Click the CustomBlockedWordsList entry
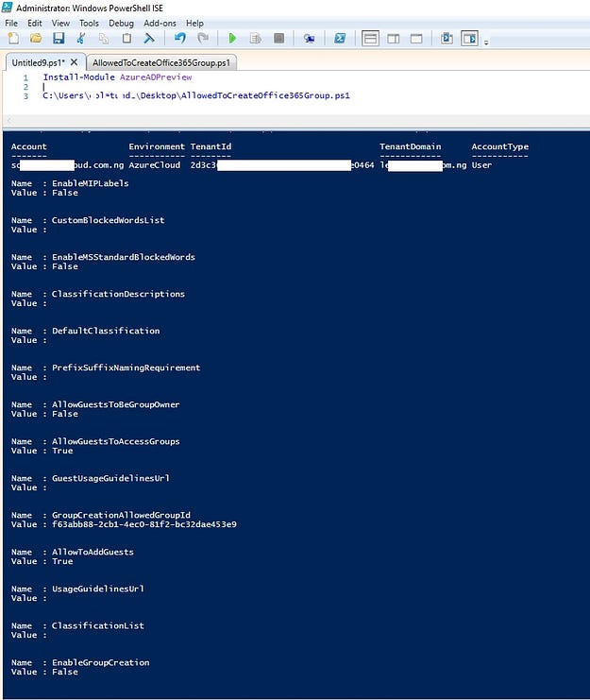Viewport: 590px width, 700px height. coord(108,220)
